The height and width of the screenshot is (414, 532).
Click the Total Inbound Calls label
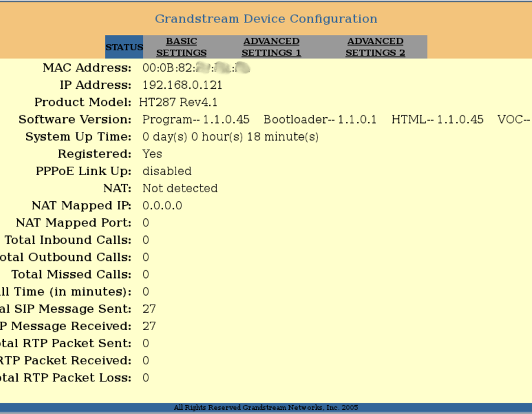point(67,240)
